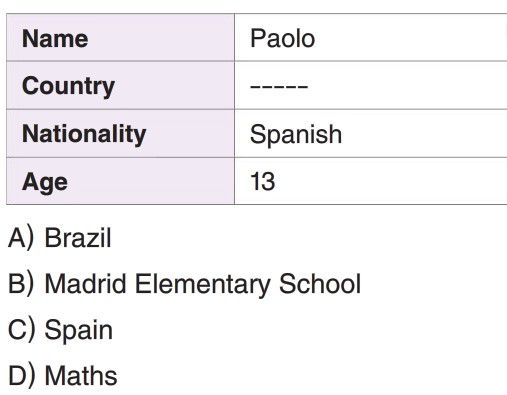Screen dimensions: 507x395
Task: Click the letter D) option marker
Action: (x=21, y=376)
